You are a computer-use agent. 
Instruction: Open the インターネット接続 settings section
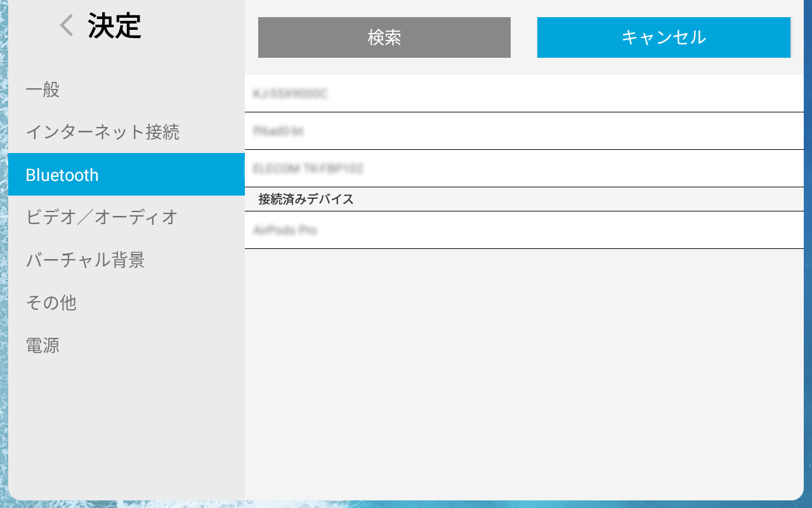tap(103, 131)
